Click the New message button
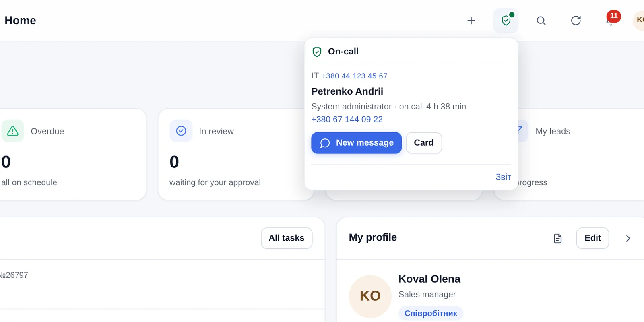Screen dimensions: 644x322 tap(356, 143)
